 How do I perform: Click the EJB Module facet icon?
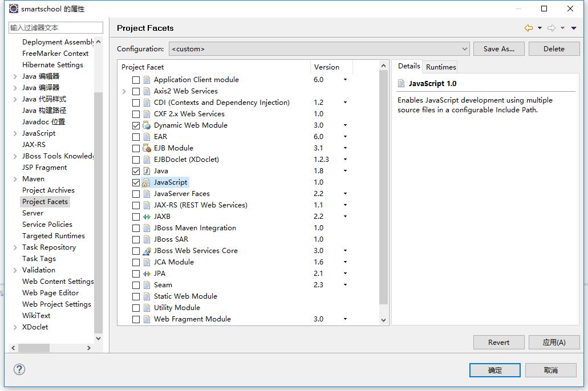pos(147,148)
